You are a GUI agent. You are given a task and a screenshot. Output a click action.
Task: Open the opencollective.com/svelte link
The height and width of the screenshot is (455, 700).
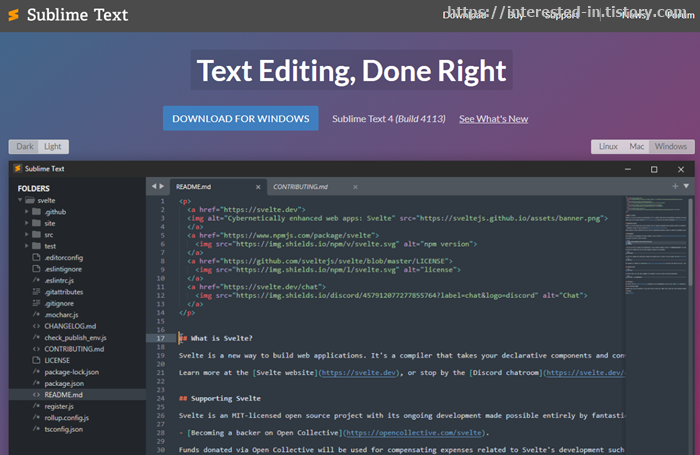tap(414, 433)
